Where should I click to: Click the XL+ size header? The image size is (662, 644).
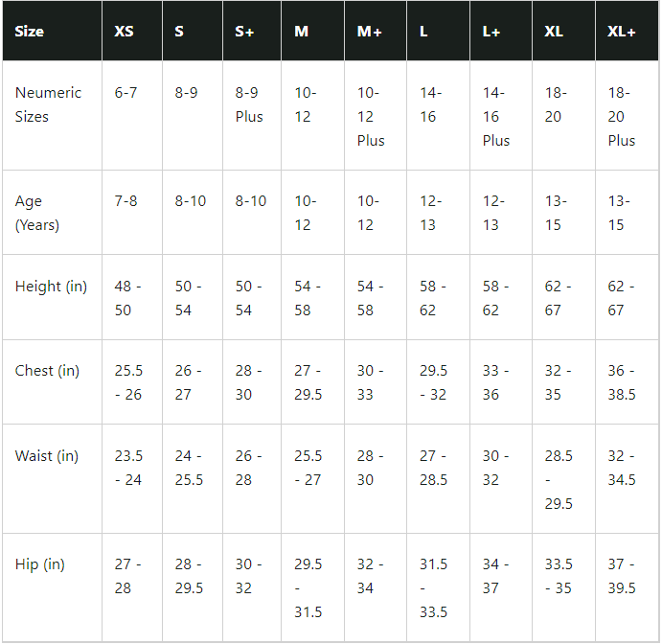pyautogui.click(x=622, y=31)
